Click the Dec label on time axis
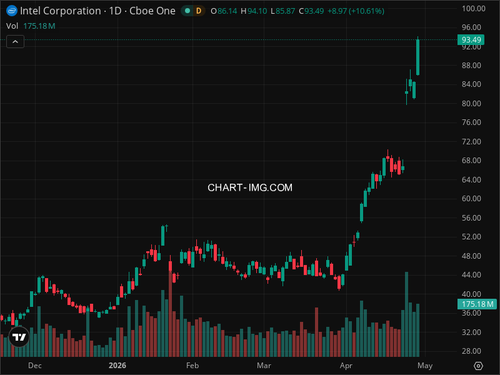500x375 pixels. 35,366
